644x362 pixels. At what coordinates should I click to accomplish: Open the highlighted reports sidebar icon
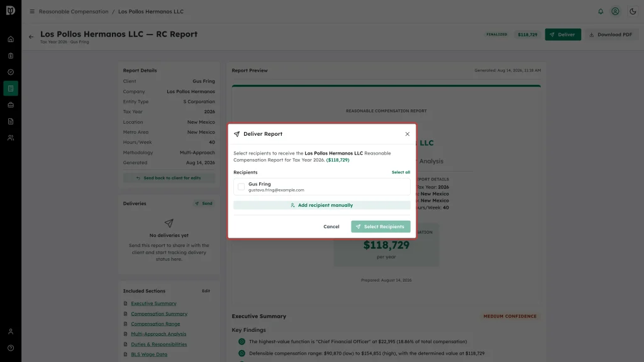click(x=11, y=89)
